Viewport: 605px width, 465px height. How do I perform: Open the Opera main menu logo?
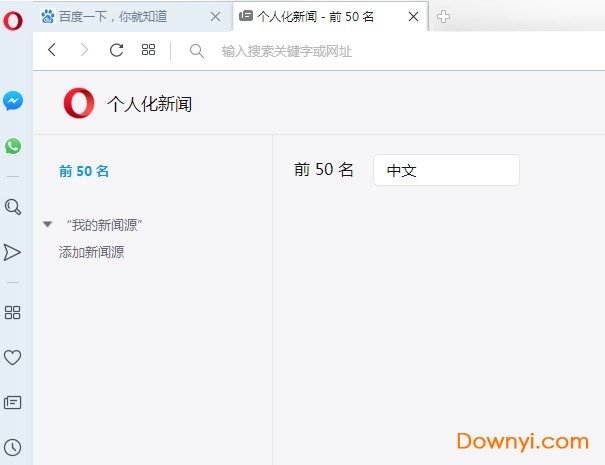(13, 20)
